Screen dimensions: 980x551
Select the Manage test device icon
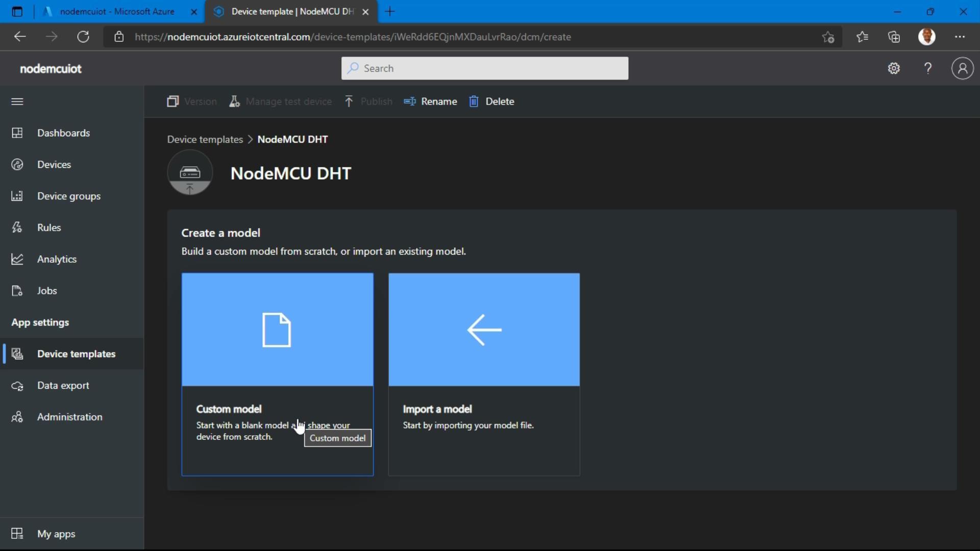tap(234, 101)
